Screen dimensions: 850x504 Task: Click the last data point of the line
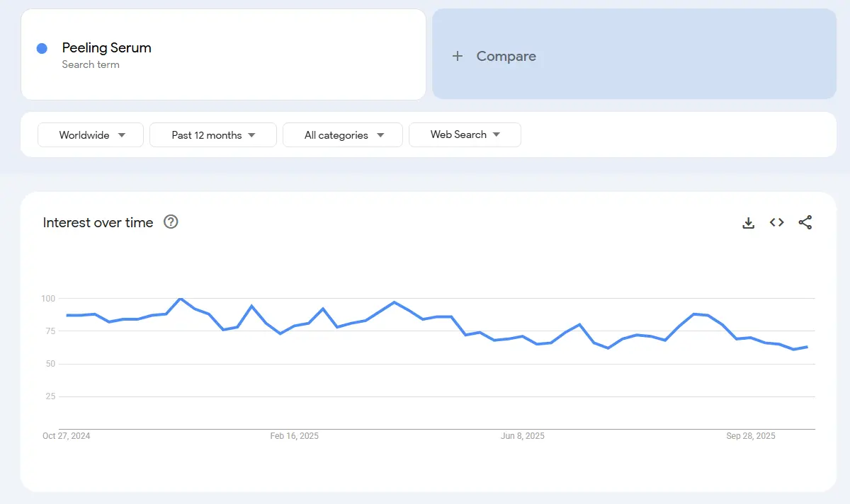pyautogui.click(x=807, y=347)
